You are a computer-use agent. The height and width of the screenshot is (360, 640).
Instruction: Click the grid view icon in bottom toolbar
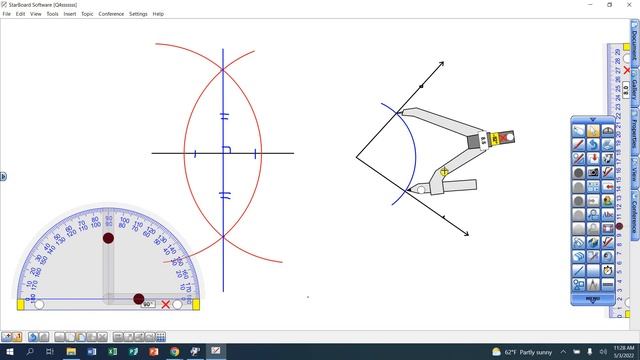click(x=161, y=337)
